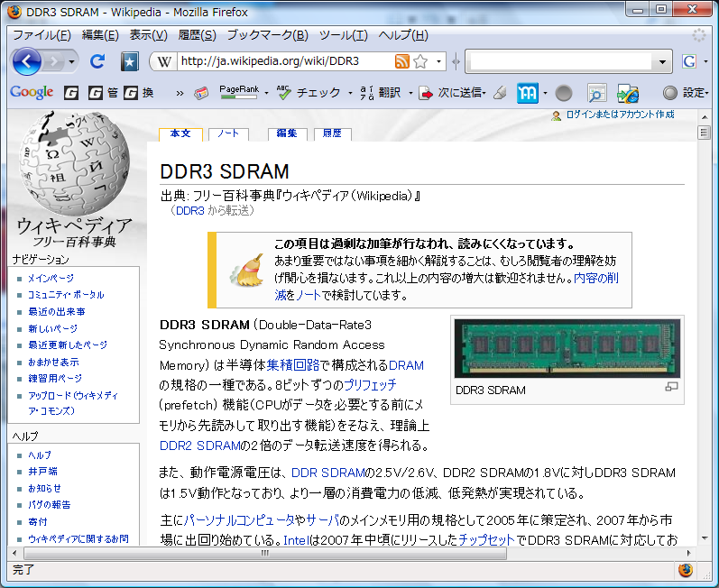
Task: Click the 翻訳 translate button
Action: coord(381,93)
